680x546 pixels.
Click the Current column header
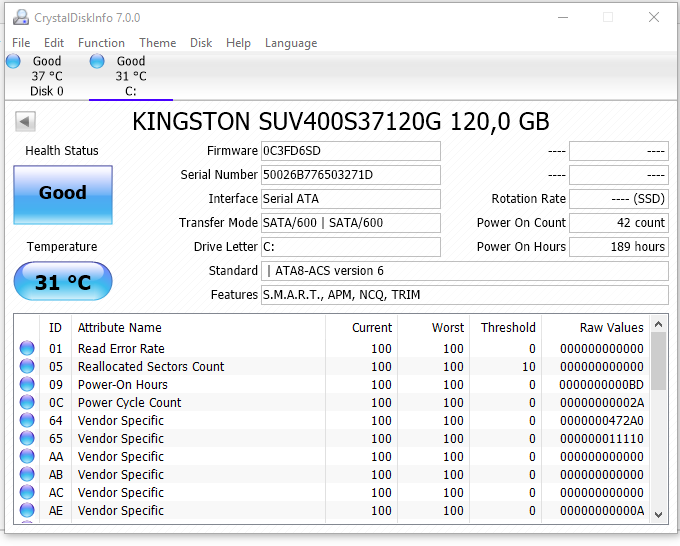click(x=361, y=327)
